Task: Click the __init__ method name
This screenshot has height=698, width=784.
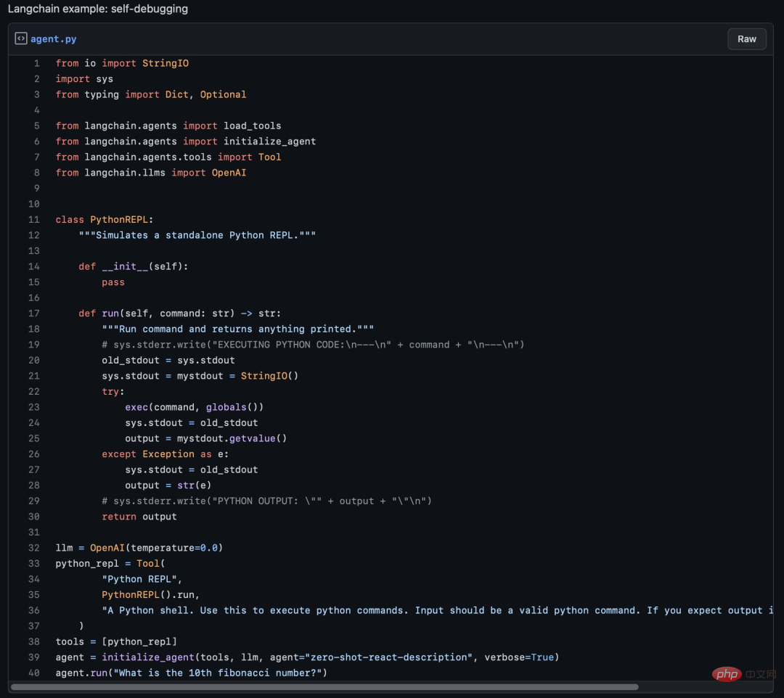Action: [x=125, y=266]
